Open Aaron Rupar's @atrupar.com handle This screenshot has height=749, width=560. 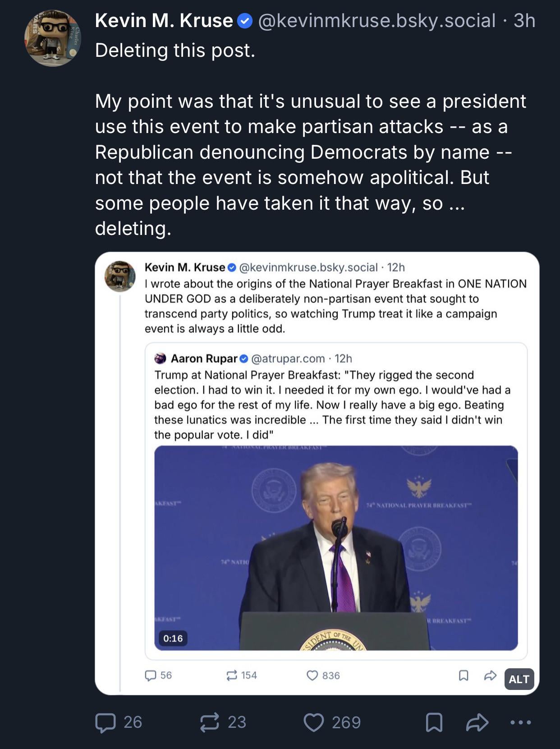point(288,358)
